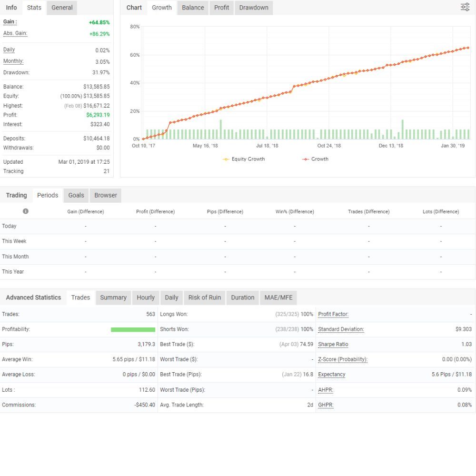The height and width of the screenshot is (476, 476).
Task: Select the Periods tab
Action: point(48,195)
